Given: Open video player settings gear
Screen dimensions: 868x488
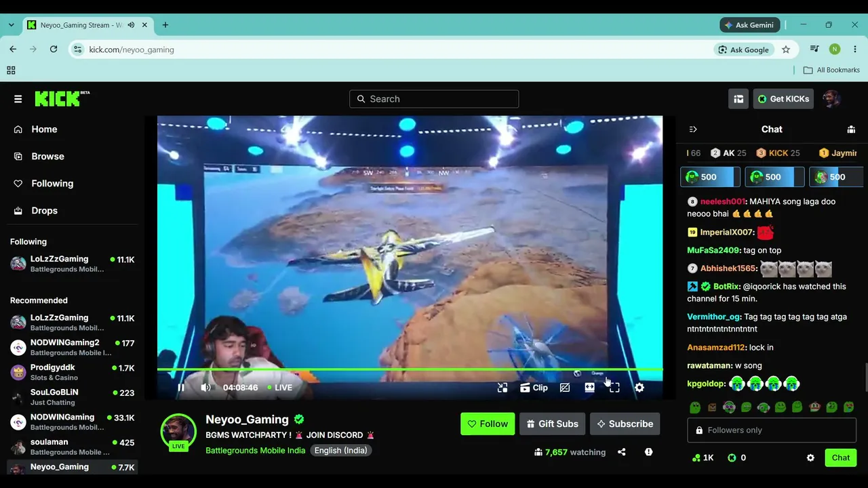Looking at the screenshot, I should point(639,388).
